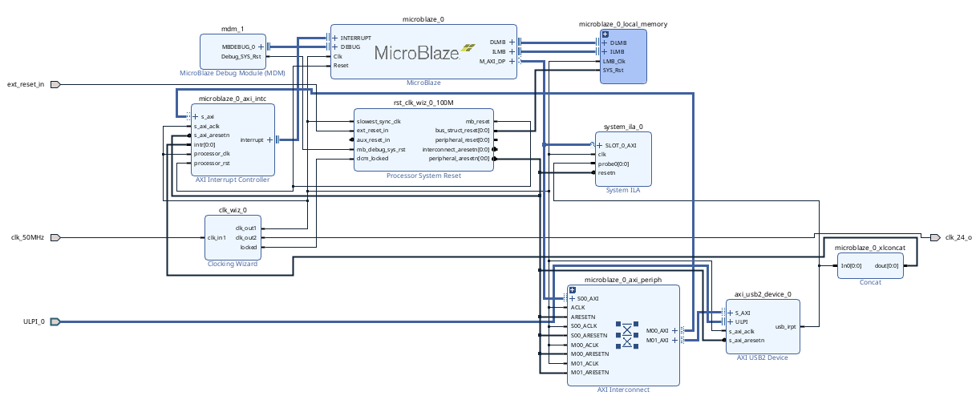Expand the ILMB interface pin on microblaze_0

pyautogui.click(x=512, y=51)
